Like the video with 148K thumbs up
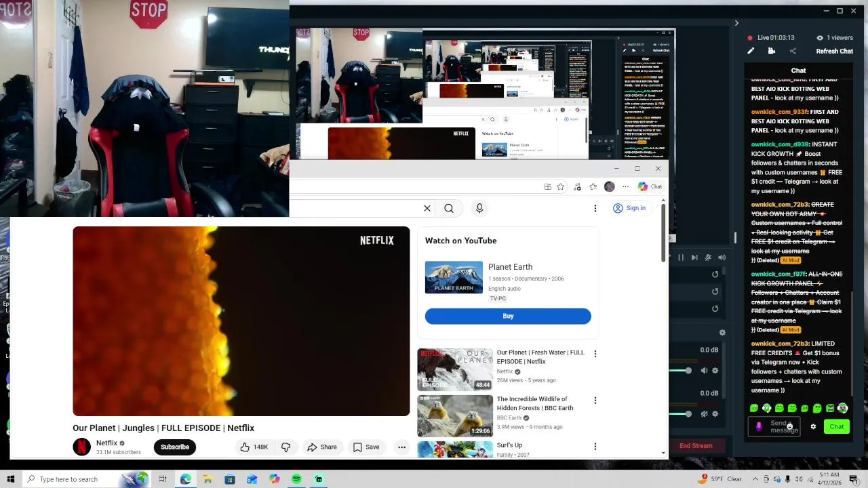868x488 pixels. 254,447
